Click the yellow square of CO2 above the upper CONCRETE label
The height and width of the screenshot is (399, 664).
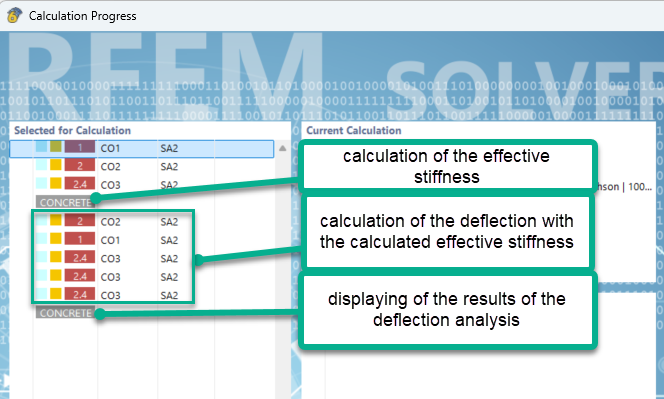pyautogui.click(x=56, y=165)
